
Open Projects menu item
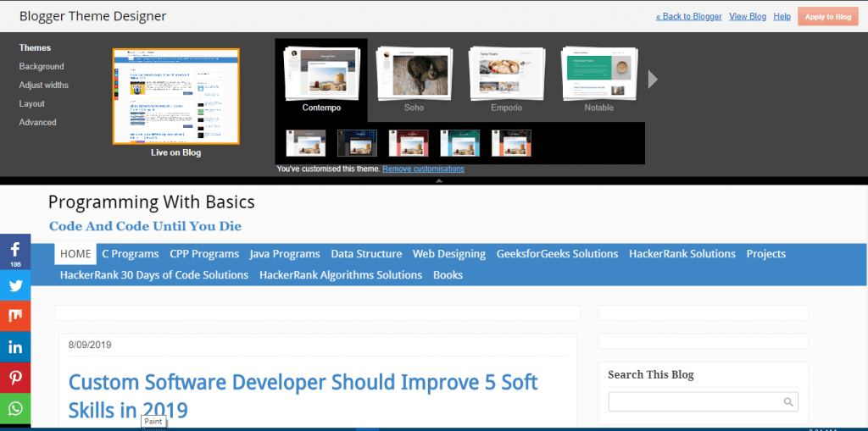click(766, 254)
